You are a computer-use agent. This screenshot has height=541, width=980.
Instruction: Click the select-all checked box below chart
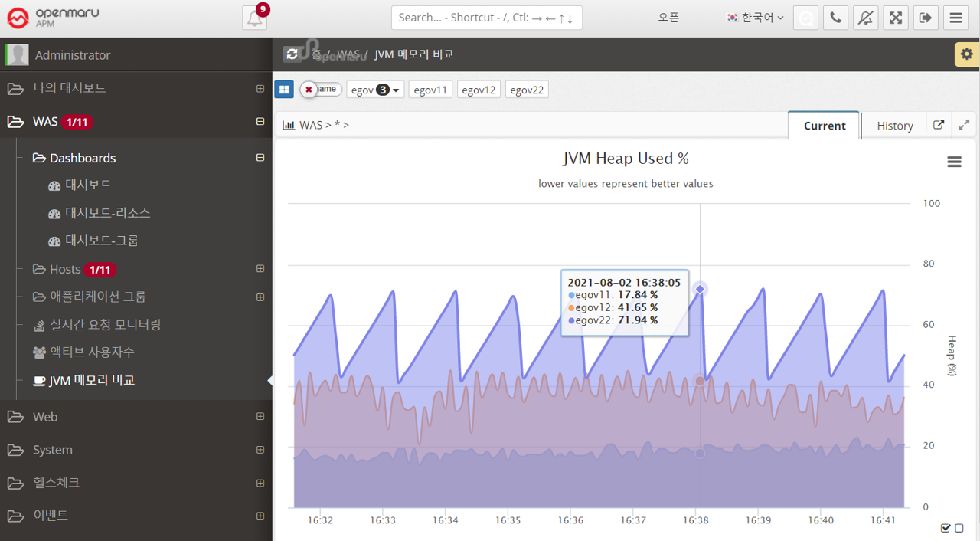point(946,528)
